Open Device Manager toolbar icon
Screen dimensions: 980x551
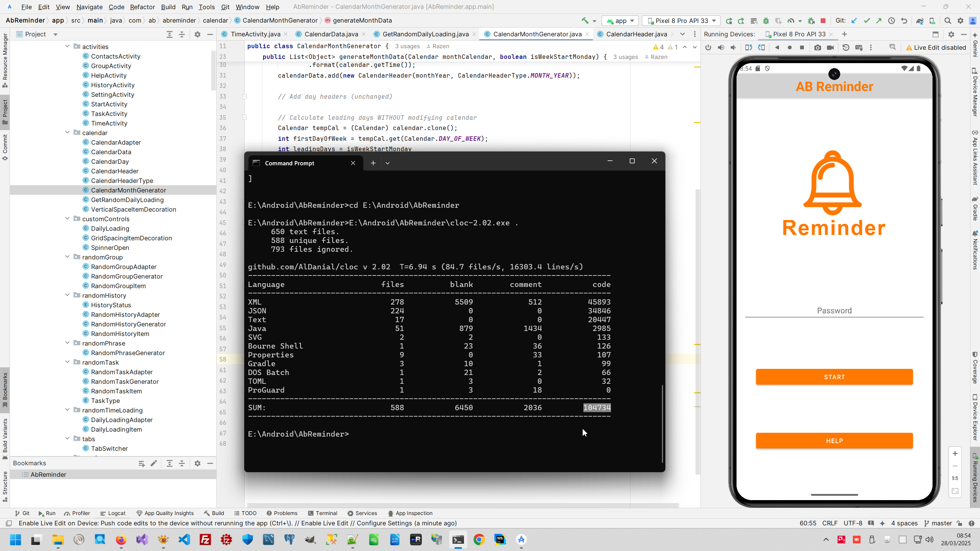(x=932, y=21)
